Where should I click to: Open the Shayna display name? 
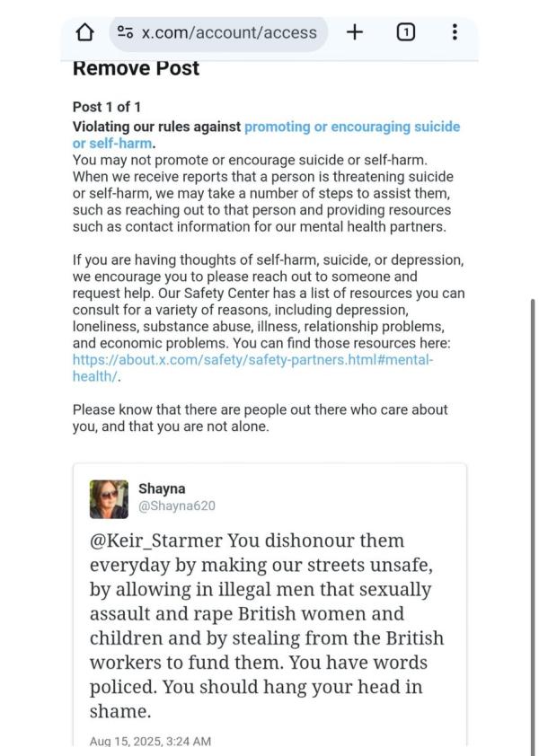(162, 488)
